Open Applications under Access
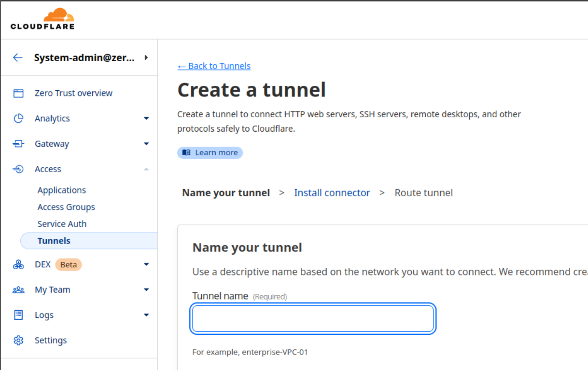588x370 pixels. [x=62, y=190]
